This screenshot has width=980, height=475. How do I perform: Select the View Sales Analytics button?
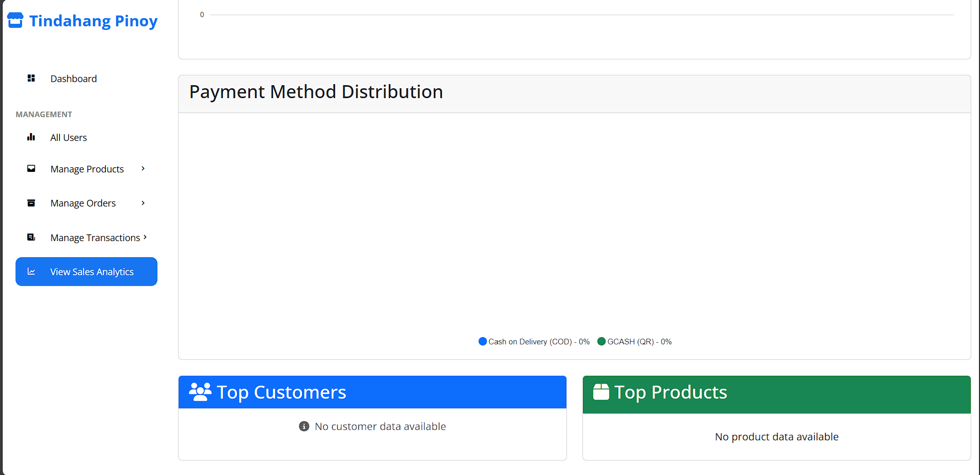point(86,272)
